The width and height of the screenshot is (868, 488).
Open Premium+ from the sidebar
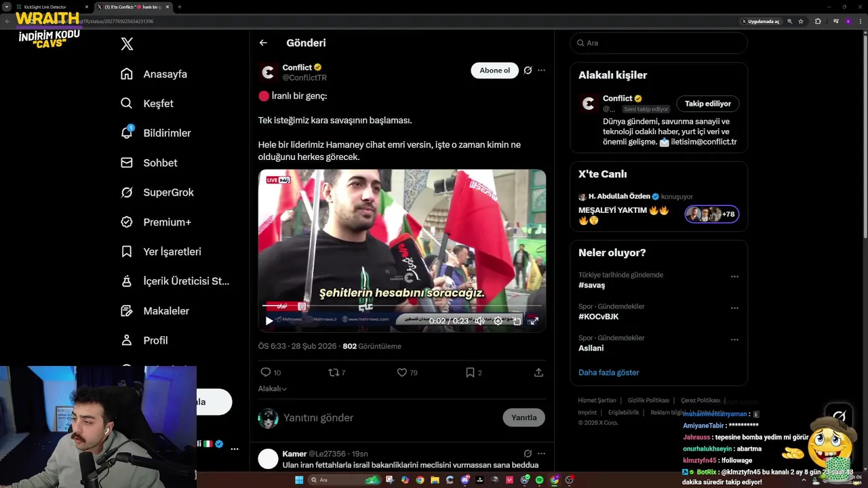155,222
